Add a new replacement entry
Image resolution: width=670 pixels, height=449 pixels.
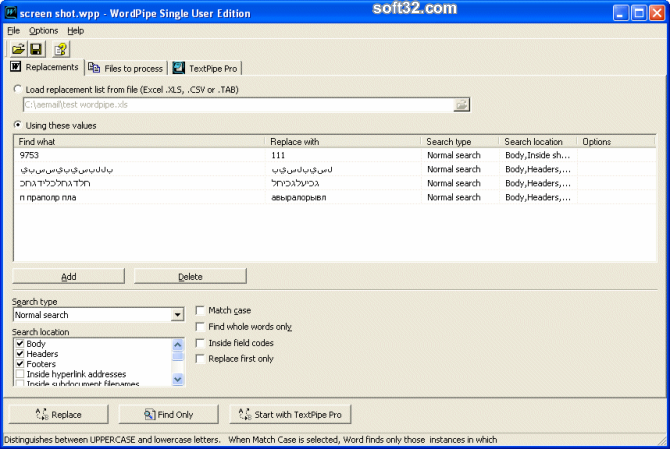68,276
